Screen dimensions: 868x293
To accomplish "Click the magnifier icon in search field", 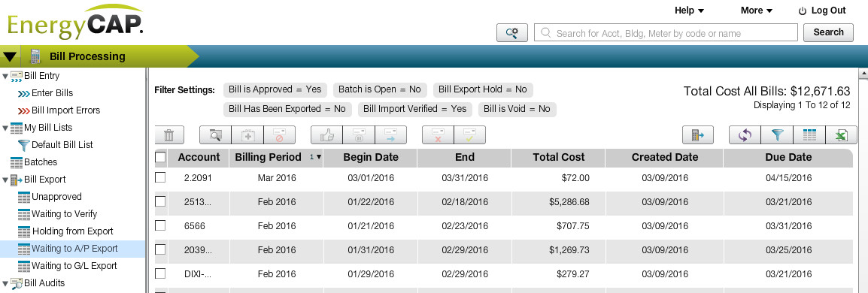I will point(546,32).
